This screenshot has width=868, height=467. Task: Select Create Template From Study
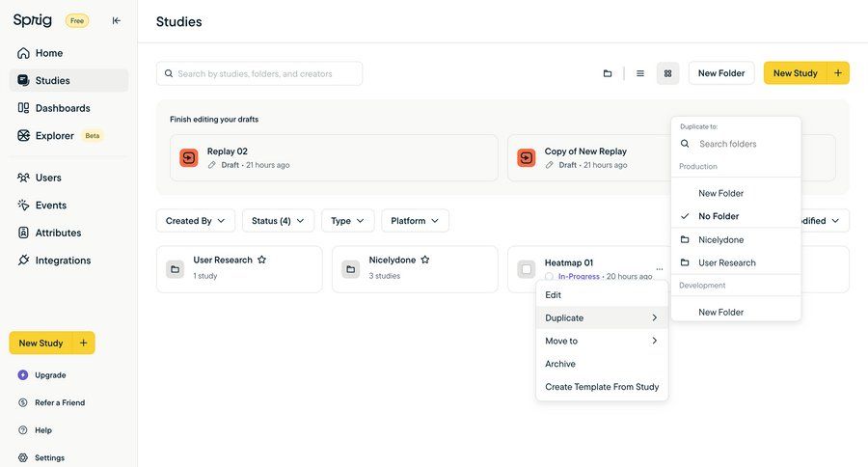602,387
